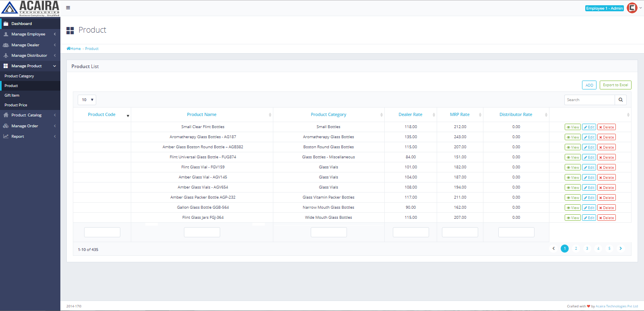644x311 pixels.
Task: Click the user avatar icon in header
Action: 632,8
